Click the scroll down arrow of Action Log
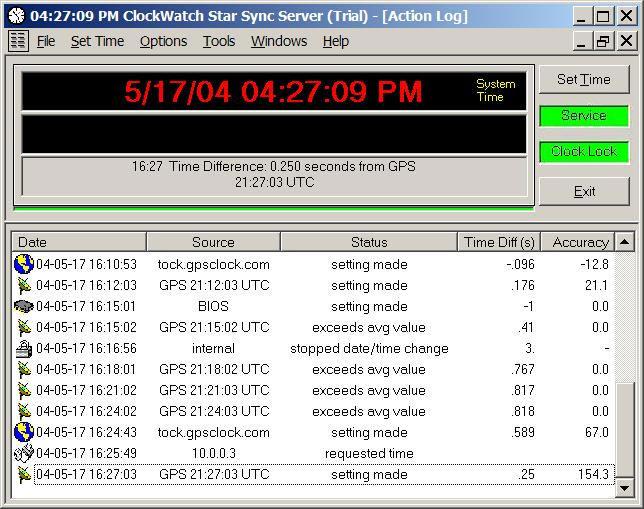The image size is (644, 509). pos(624,488)
